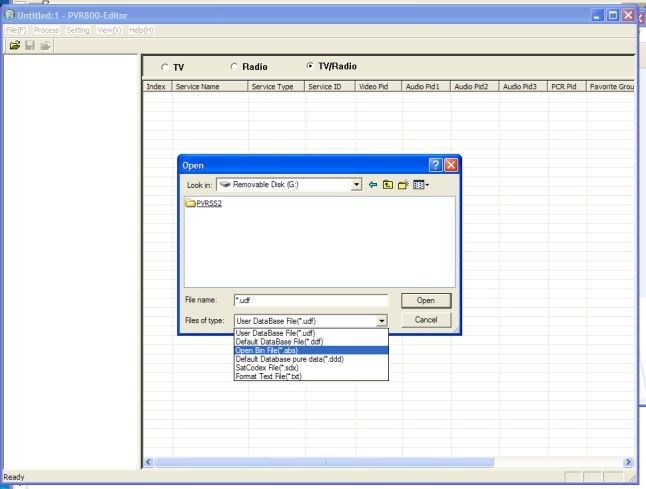Open the Process menu

[x=46, y=30]
